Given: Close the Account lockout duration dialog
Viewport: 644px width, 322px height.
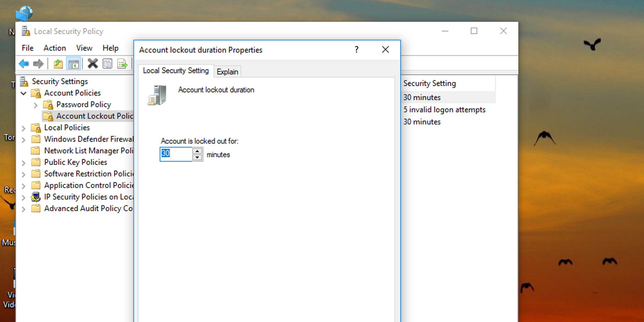Looking at the screenshot, I should 385,50.
